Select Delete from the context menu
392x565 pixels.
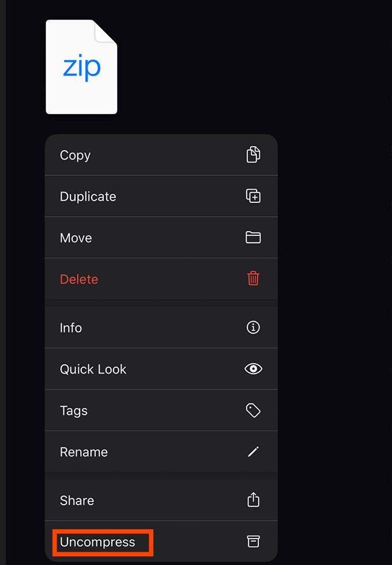(x=79, y=280)
